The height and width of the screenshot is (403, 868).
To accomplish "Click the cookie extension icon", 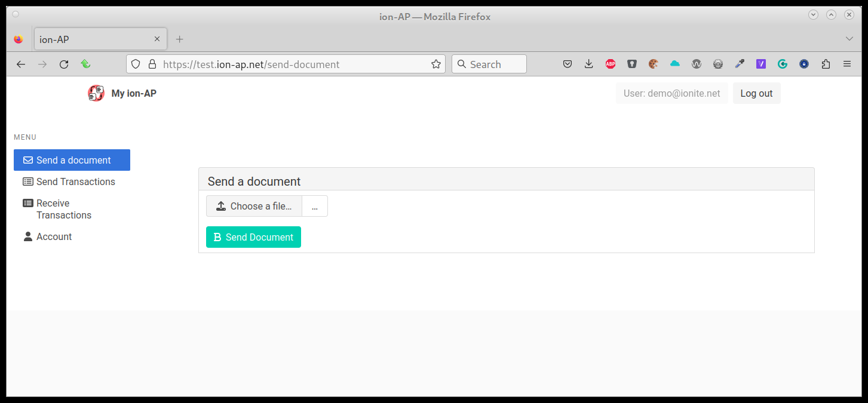I will tap(654, 64).
